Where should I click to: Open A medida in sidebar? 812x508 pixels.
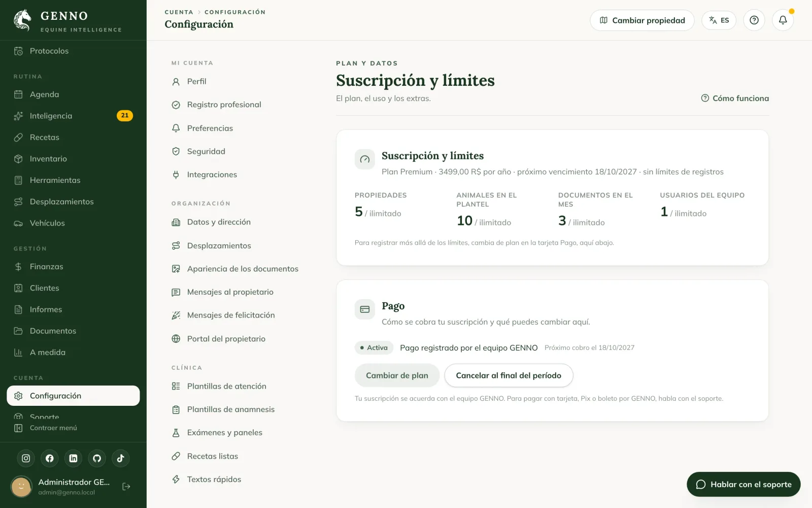click(x=73, y=352)
